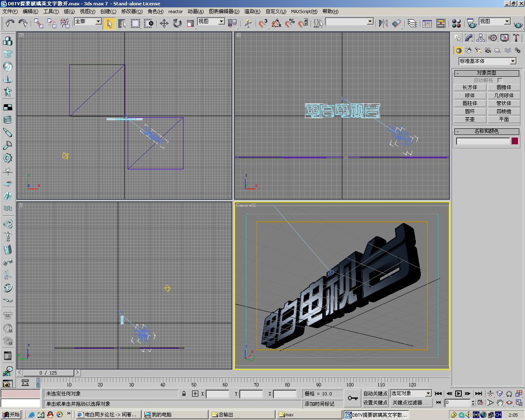525x420 pixels.
Task: Expand the 标准基本体 primitive type dropdown
Action: (513, 61)
